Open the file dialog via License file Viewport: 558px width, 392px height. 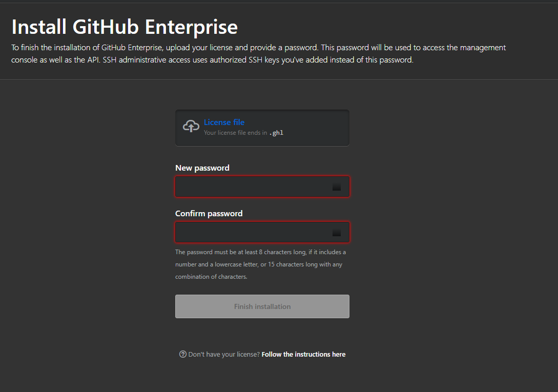coord(224,122)
